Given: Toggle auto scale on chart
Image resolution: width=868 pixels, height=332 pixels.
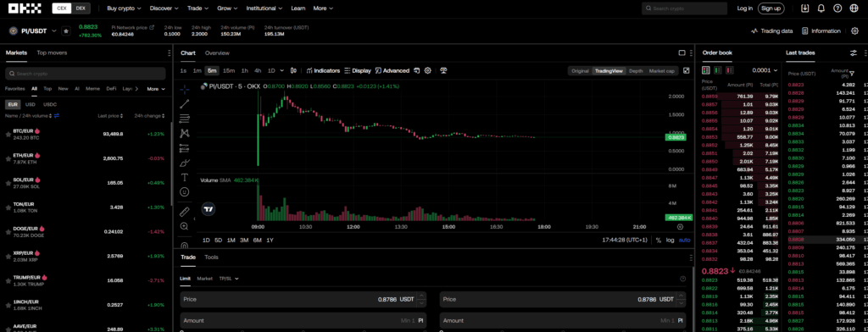Looking at the screenshot, I should pos(684,241).
